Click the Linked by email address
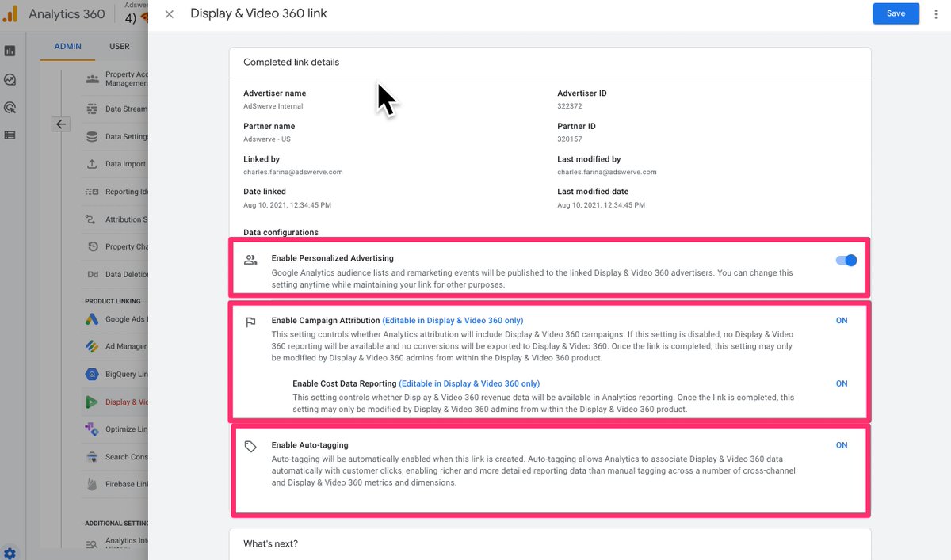The height and width of the screenshot is (560, 951). 293,172
